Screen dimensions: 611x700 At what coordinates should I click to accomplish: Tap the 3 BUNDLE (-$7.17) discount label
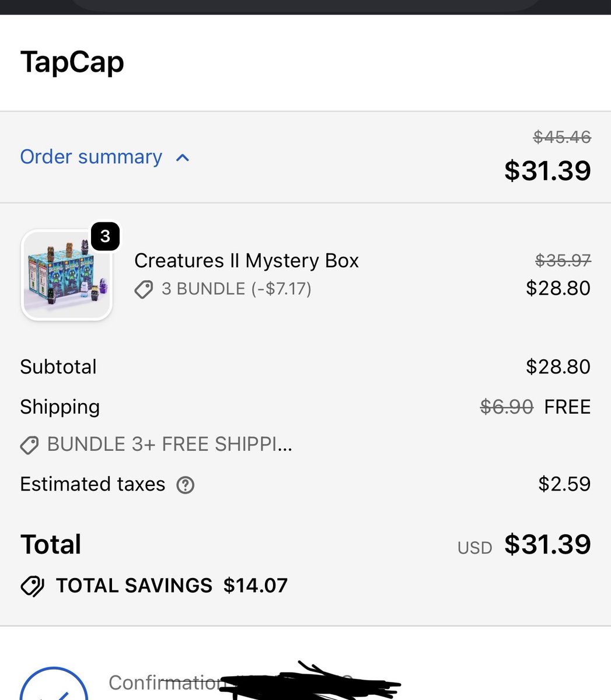tap(236, 289)
